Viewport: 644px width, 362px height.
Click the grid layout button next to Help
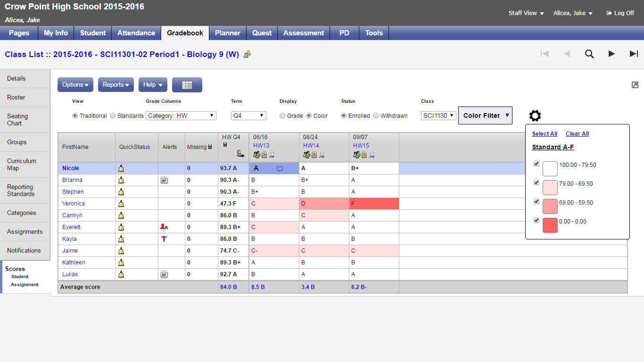[187, 85]
